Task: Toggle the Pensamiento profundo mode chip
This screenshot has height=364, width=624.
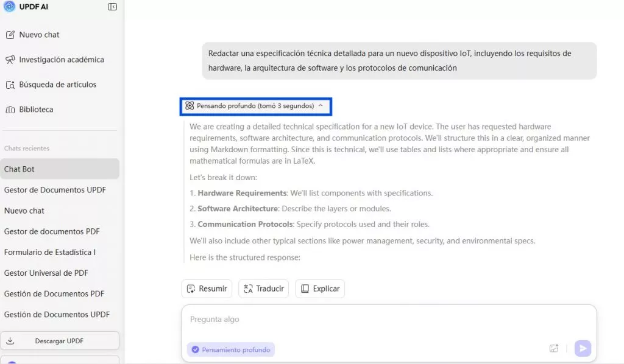Action: (231, 349)
